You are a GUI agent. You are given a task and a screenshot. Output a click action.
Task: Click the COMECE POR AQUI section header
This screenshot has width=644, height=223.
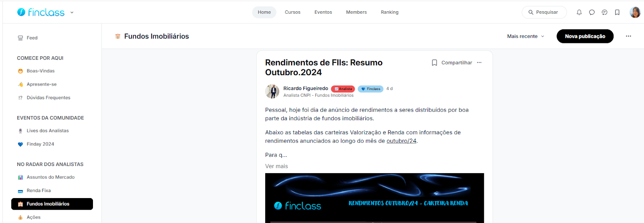40,58
